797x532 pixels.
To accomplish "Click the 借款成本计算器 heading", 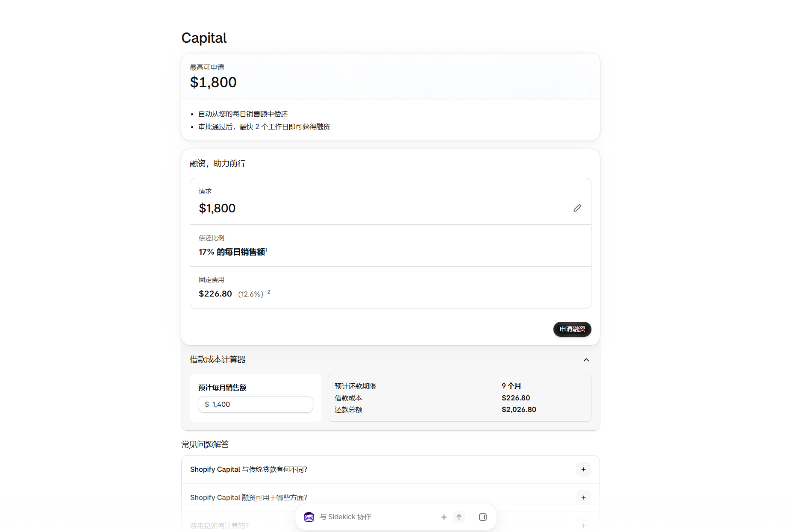I will click(218, 359).
